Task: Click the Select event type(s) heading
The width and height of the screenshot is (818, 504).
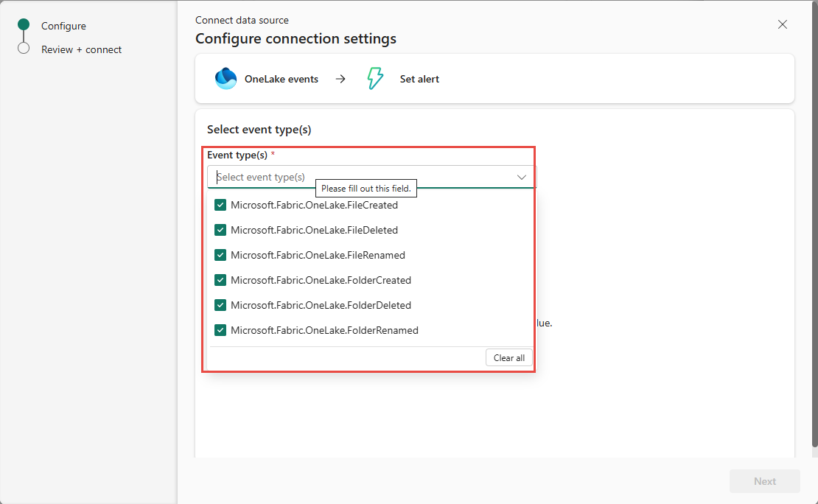Action: click(259, 130)
